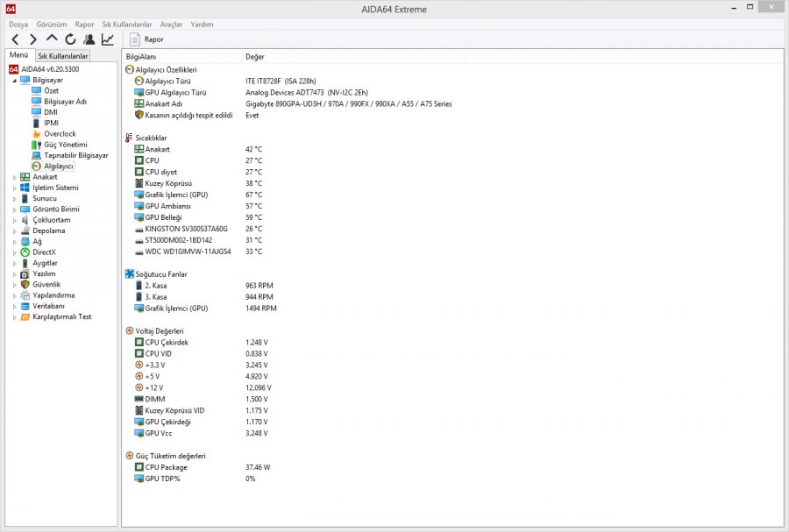Select Özet in the tree
Viewport: 789px width, 532px height.
pos(45,90)
